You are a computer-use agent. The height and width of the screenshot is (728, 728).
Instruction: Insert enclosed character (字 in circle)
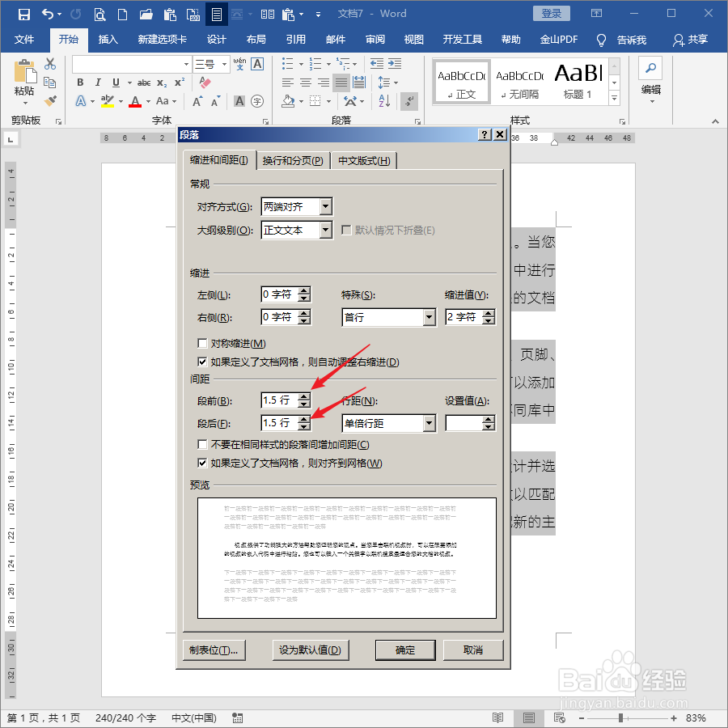coord(256,101)
